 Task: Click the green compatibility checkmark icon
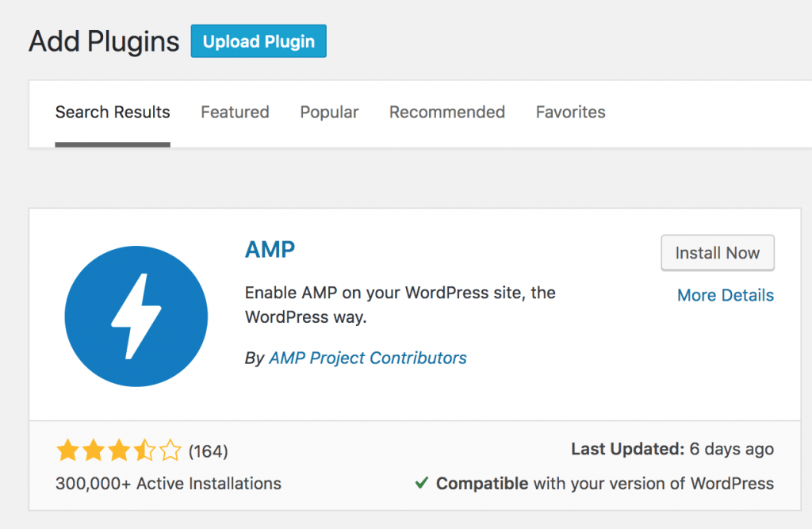[x=422, y=483]
